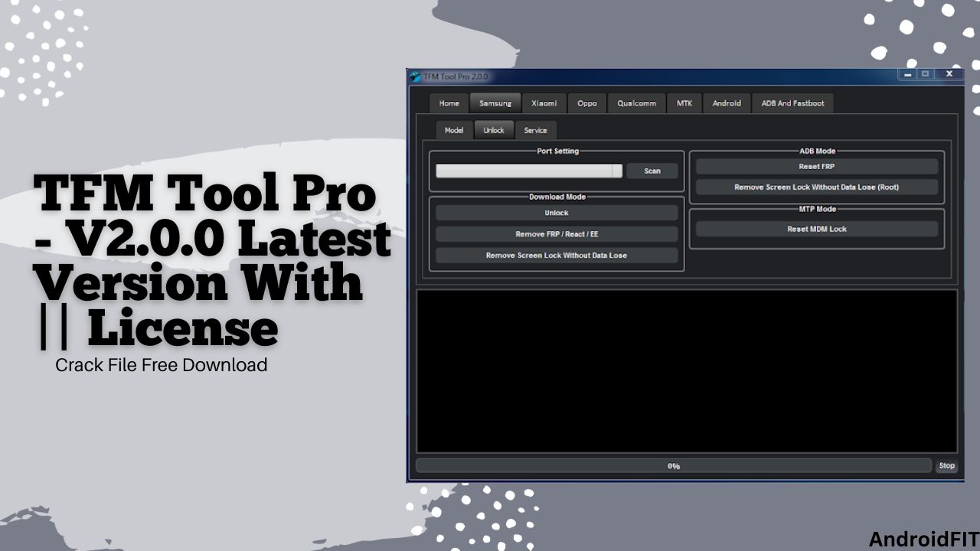The image size is (980, 551).
Task: Minimize the TFM Tool Pro window
Action: [x=907, y=74]
